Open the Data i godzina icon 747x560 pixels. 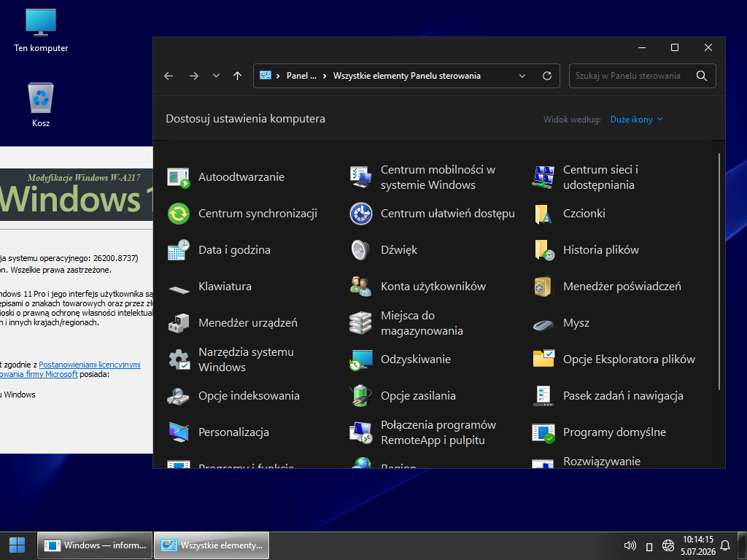coord(179,250)
